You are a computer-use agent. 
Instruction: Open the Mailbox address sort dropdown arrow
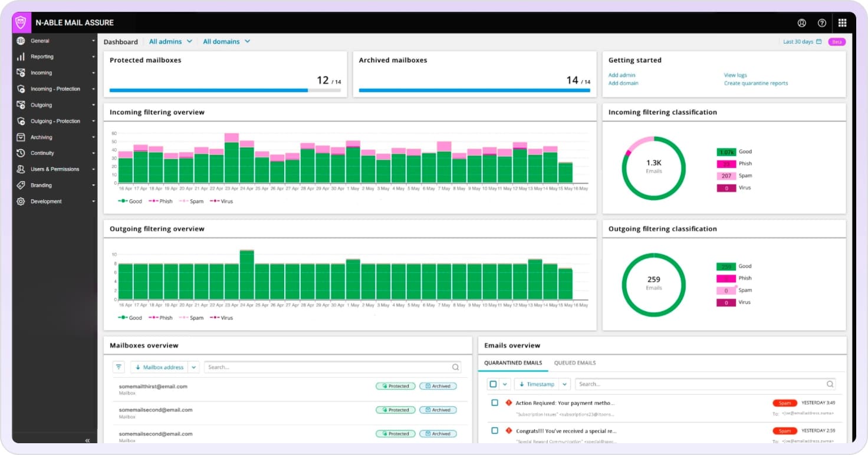click(x=193, y=367)
